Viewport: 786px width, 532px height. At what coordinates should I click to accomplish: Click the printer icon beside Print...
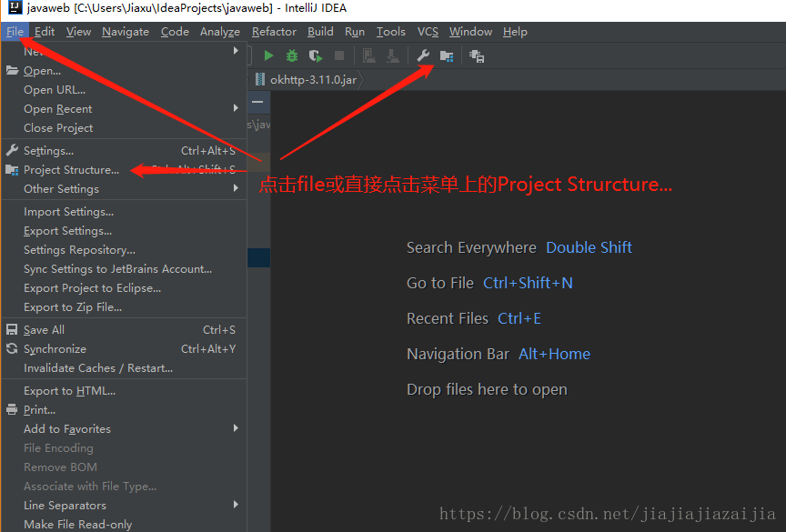12,410
